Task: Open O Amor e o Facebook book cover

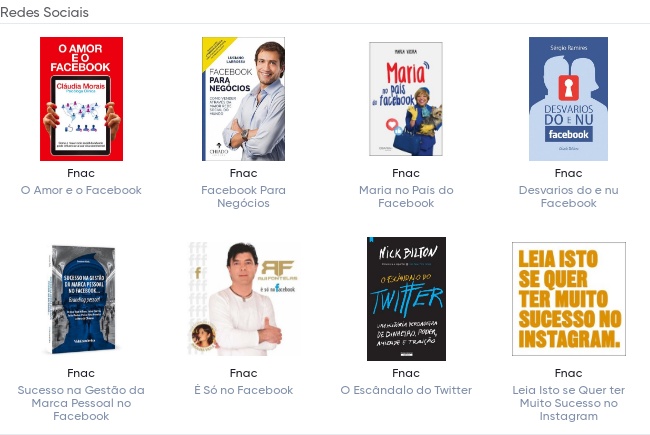Action: click(81, 99)
